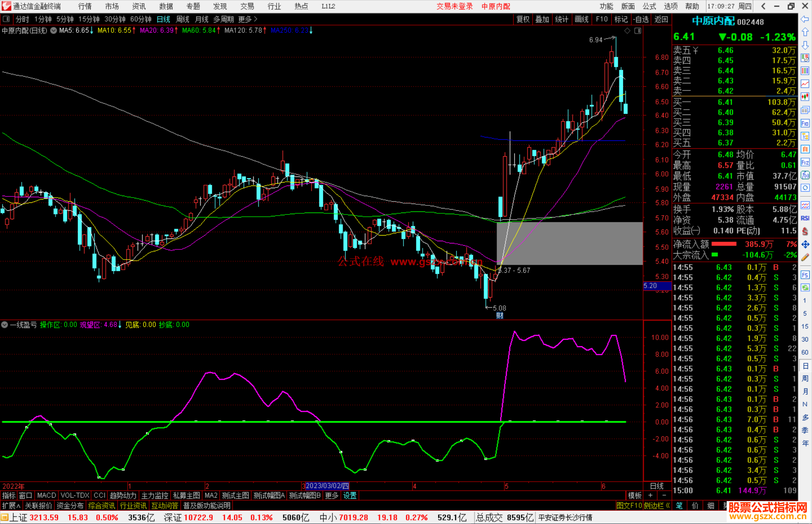This screenshot has width=812, height=524.
Task: Toggle the panel icon left of 分时
Action: click(6, 19)
